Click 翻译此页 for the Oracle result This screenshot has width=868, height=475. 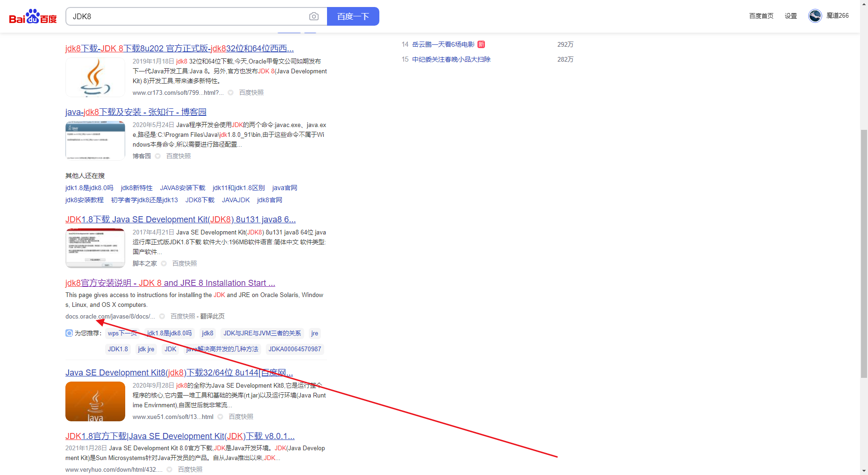tap(212, 316)
